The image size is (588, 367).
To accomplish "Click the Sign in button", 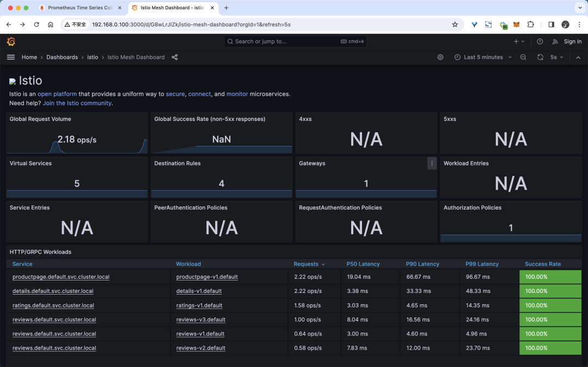I will point(572,41).
